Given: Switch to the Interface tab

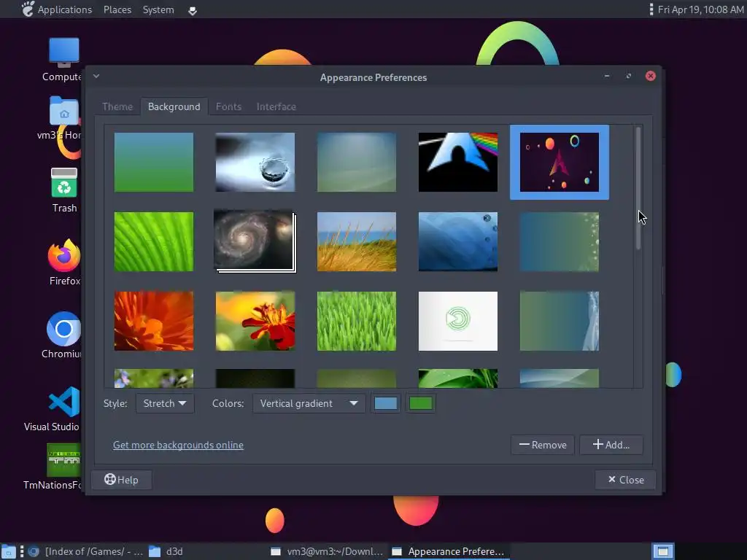Looking at the screenshot, I should pos(276,106).
